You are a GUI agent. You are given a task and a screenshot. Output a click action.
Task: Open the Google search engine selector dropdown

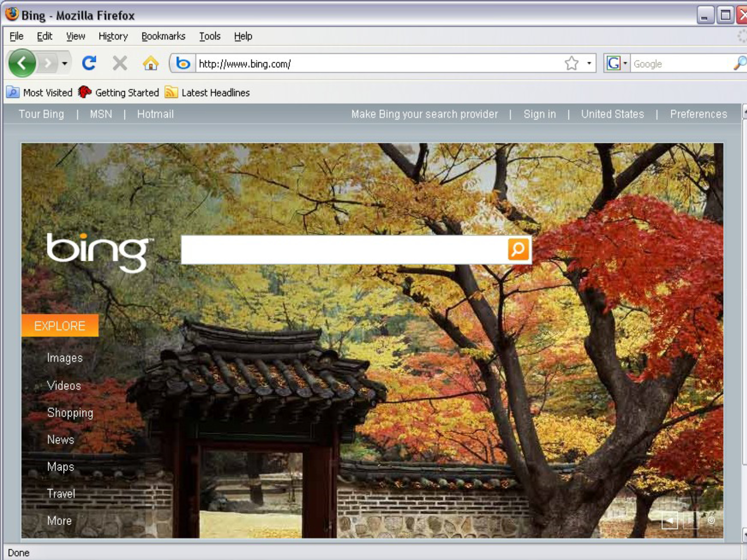coord(617,63)
